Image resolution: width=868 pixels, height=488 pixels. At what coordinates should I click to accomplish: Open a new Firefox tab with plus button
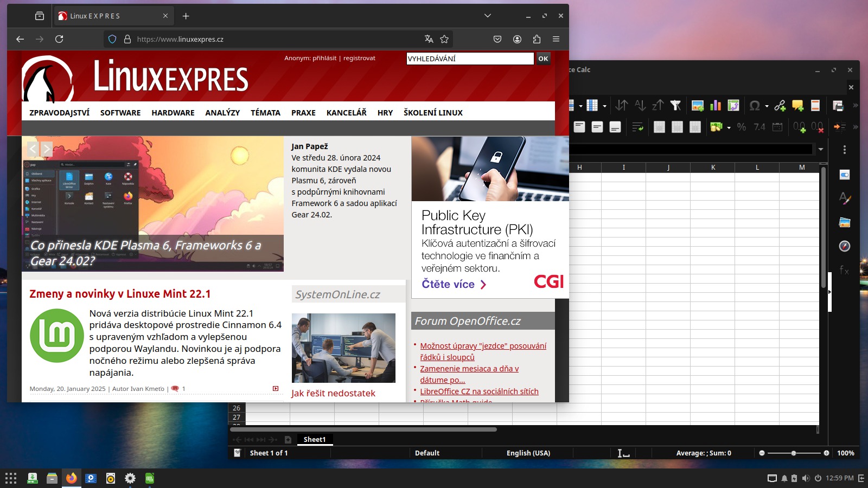(x=186, y=16)
